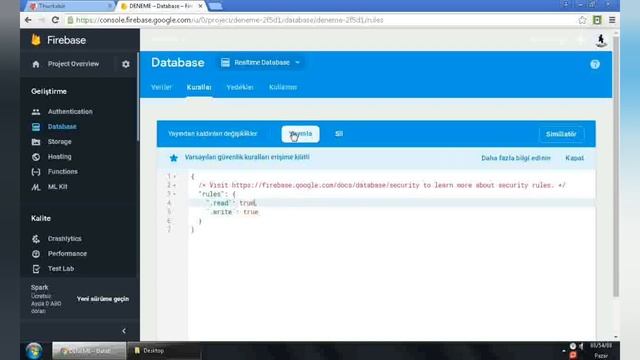Screen dimensions: 640x360
Task: Click the Firebase docs comment line
Action: coord(382,185)
